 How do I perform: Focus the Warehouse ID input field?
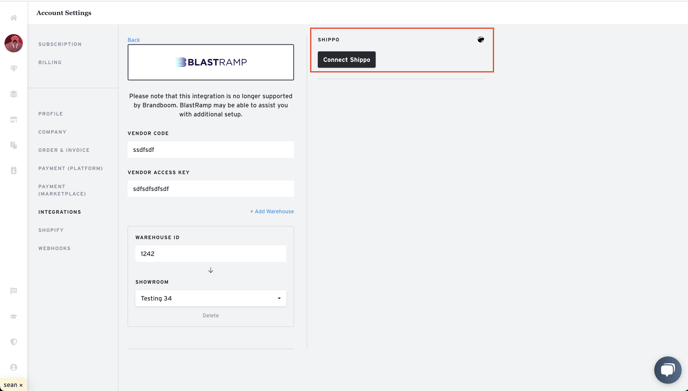(x=211, y=254)
